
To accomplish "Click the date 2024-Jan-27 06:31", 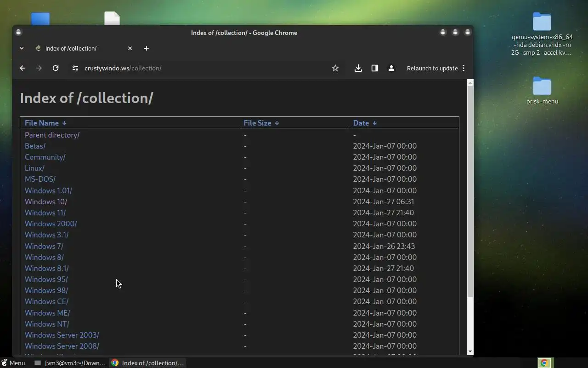I will pyautogui.click(x=383, y=201).
